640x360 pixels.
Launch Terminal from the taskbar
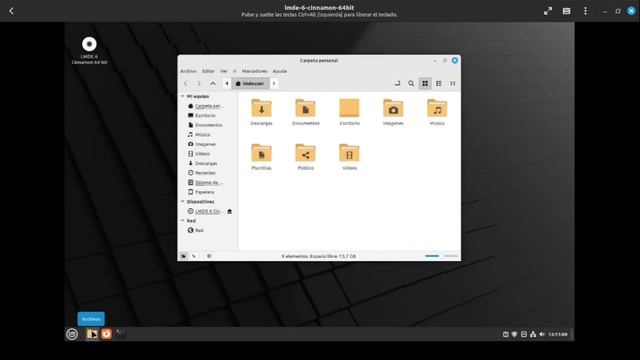[x=120, y=334]
